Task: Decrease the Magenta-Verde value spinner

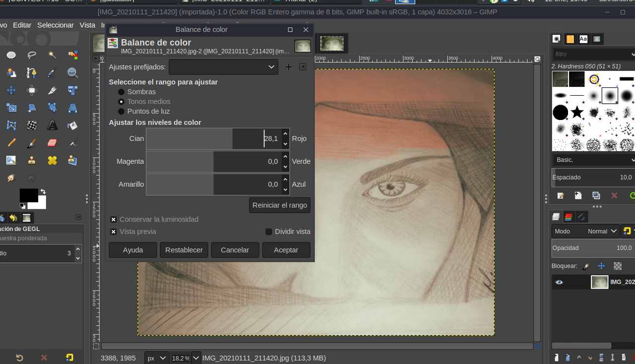Action: 285,167
